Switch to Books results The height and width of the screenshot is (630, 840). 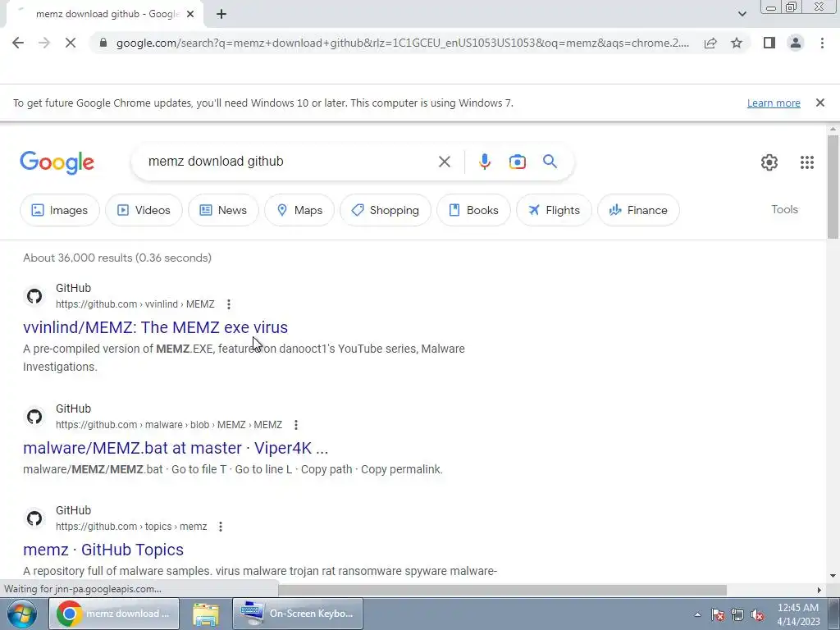point(473,210)
